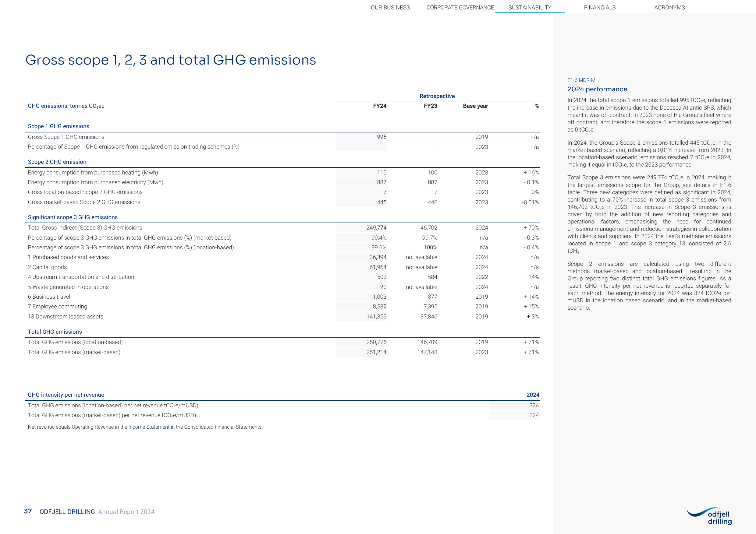Open the OUR BUSINESS tab
This screenshot has width=756, height=534.
point(390,8)
